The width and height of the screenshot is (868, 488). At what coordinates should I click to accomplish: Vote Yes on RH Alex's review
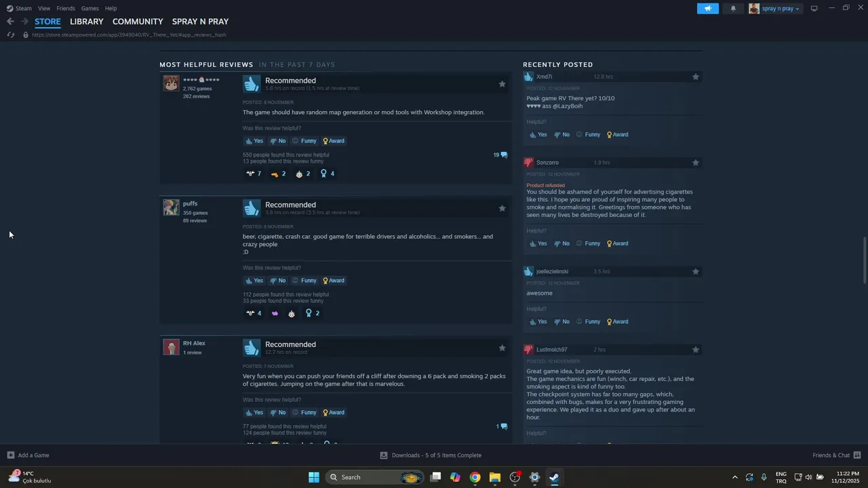pos(254,412)
